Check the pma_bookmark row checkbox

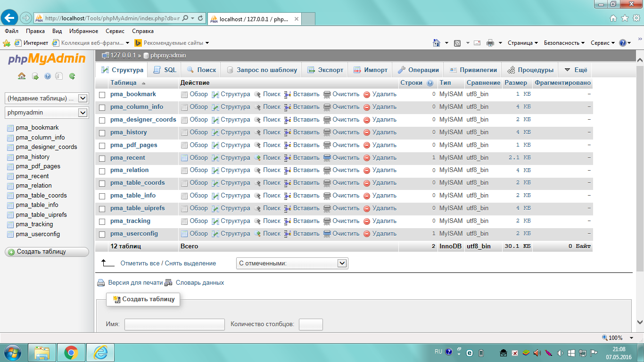coord(102,95)
